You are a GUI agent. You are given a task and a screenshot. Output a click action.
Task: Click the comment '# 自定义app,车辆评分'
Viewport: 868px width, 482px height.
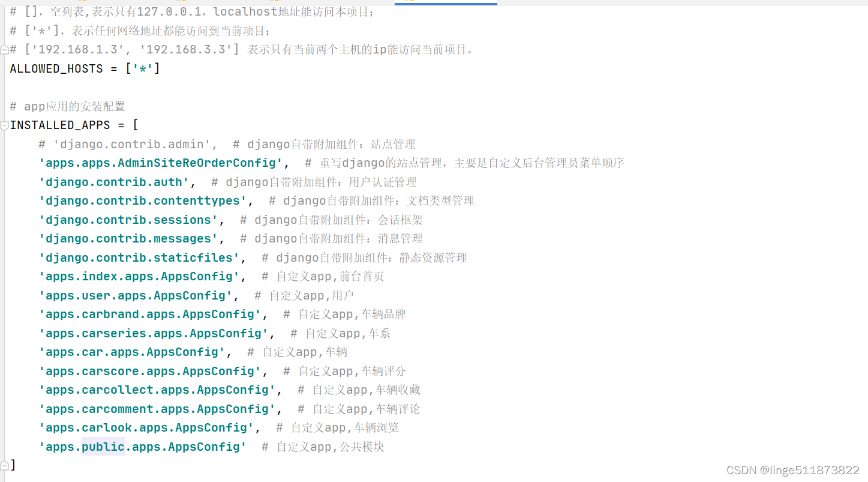[345, 371]
